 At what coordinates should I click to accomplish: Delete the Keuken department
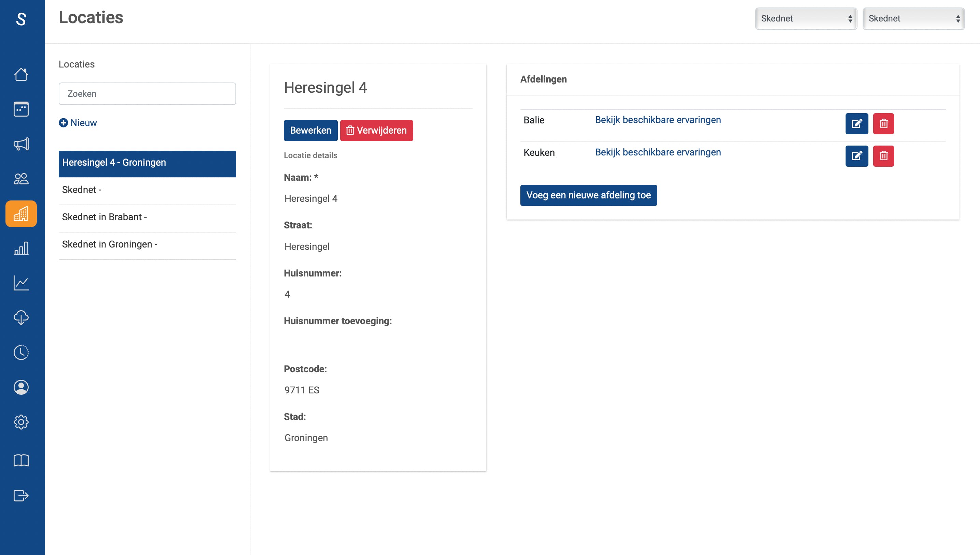pos(883,156)
